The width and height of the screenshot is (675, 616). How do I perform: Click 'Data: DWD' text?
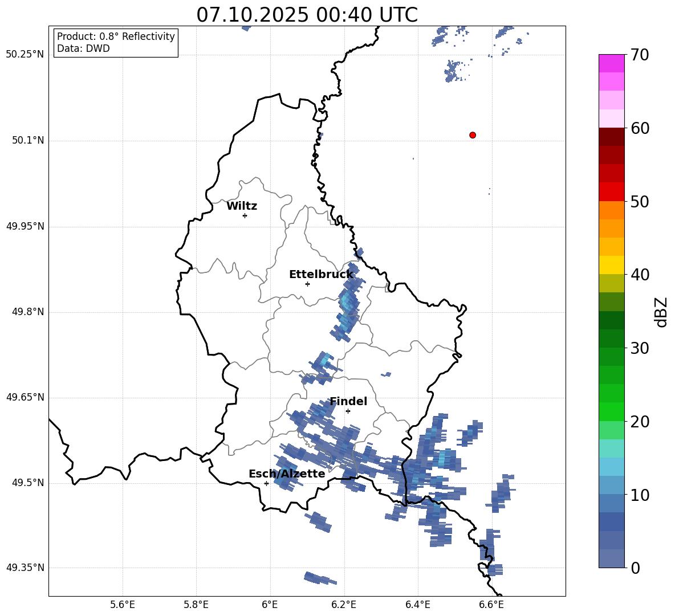(83, 48)
